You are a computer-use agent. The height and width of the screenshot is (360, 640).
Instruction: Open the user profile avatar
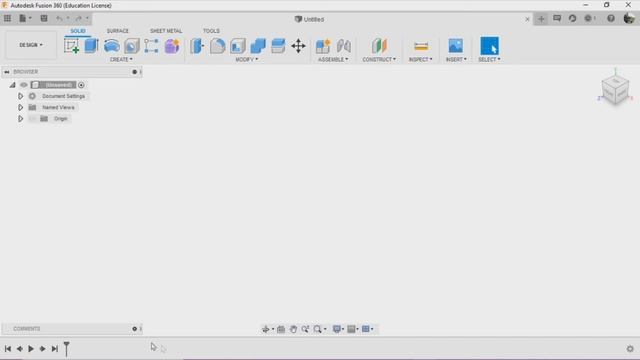pos(629,18)
